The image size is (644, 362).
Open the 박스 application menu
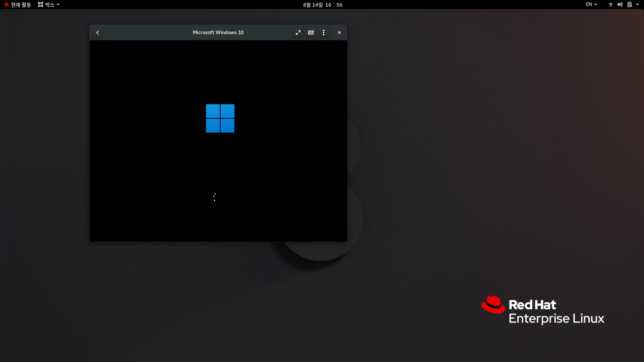pos(49,5)
